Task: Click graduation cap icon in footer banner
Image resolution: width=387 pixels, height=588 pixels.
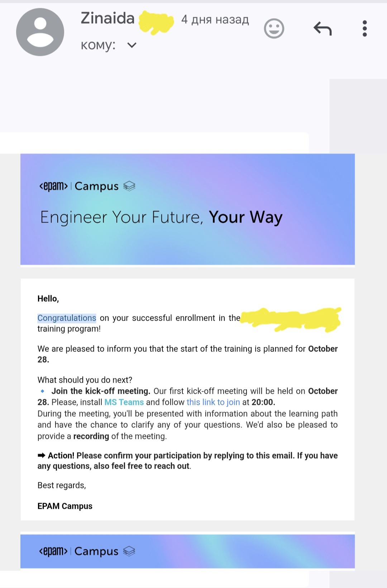Action: point(129,551)
